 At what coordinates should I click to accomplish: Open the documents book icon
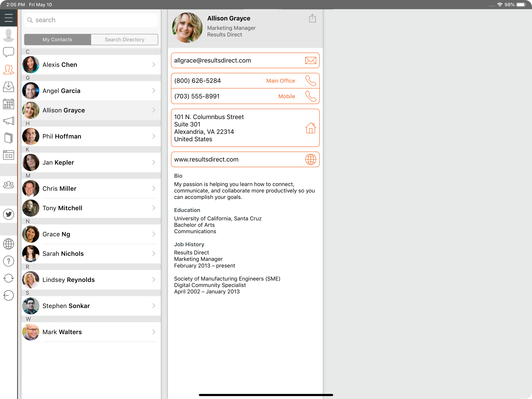pos(8,138)
